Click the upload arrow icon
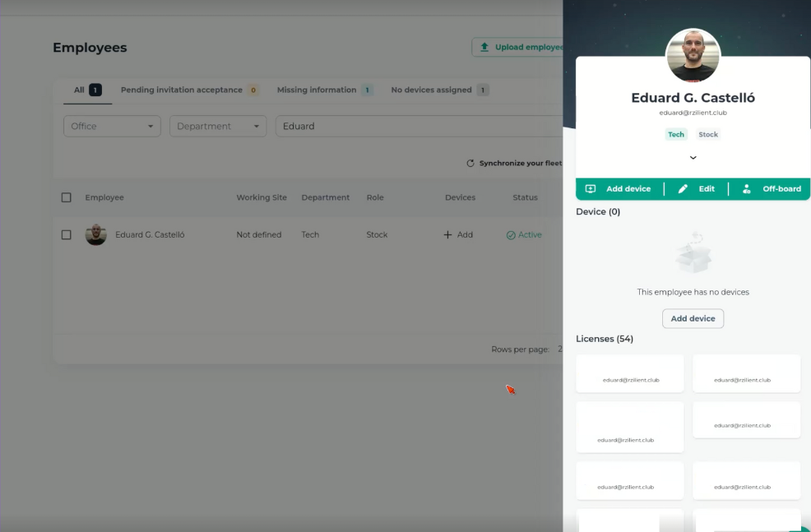Screen dimensions: 811x532 coord(484,47)
